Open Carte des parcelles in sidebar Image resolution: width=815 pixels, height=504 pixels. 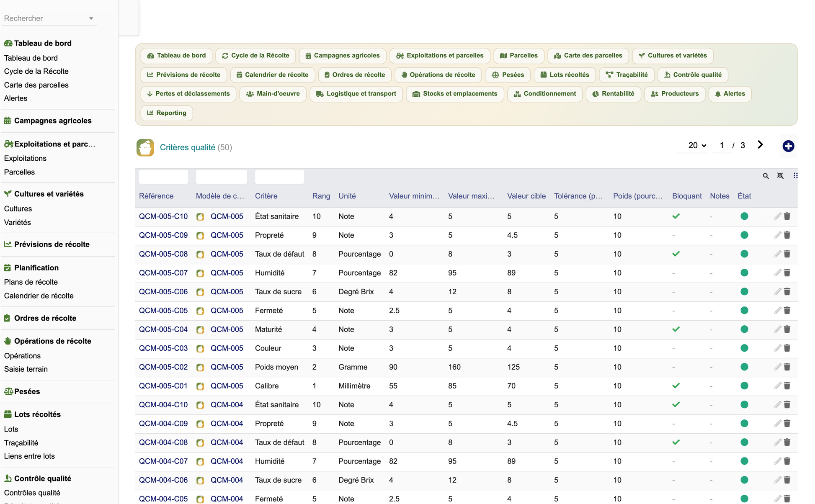click(x=36, y=85)
